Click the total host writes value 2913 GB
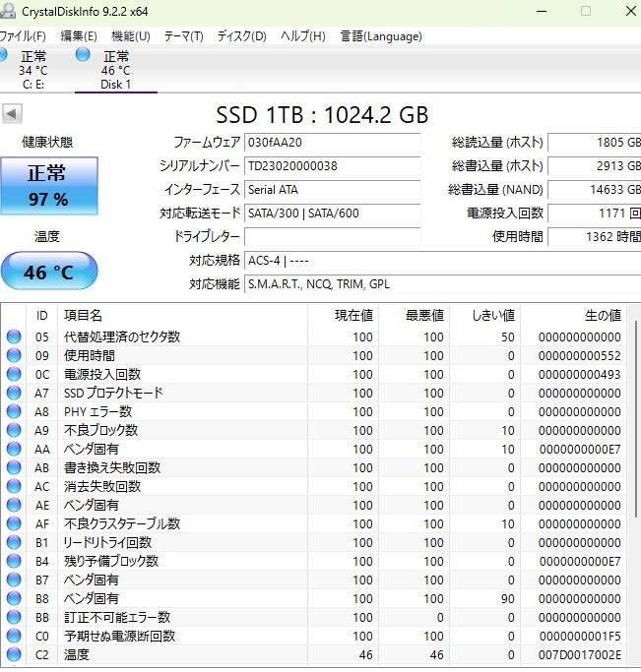 click(595, 166)
